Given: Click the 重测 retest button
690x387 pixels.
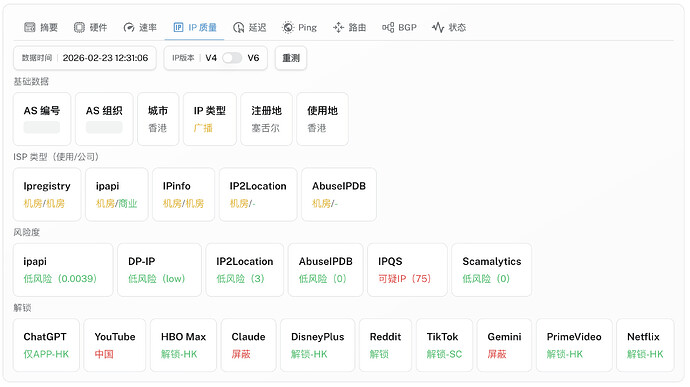Looking at the screenshot, I should (291, 58).
